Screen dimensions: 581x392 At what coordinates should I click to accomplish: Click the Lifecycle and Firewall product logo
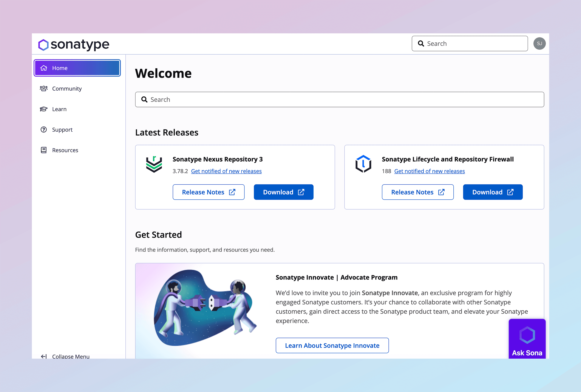tap(363, 164)
